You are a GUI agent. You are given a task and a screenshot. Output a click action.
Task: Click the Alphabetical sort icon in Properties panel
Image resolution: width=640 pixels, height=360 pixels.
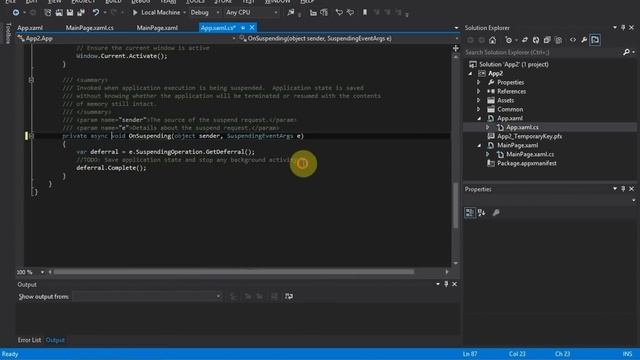pyautogui.click(x=482, y=213)
